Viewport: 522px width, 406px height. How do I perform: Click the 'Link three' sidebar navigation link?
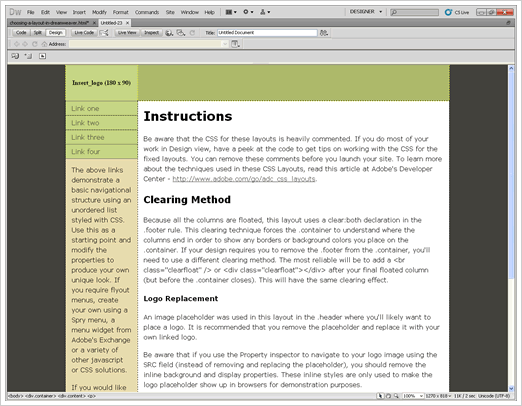tap(88, 137)
